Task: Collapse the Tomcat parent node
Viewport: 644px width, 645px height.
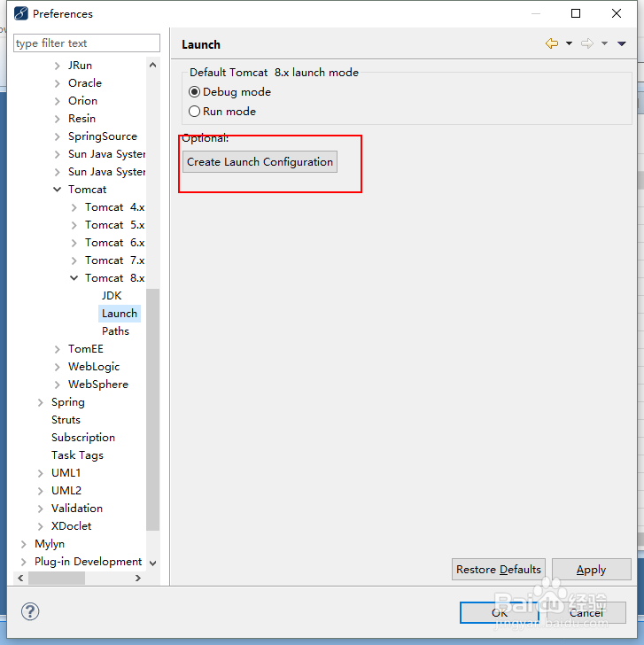Action: 58,190
